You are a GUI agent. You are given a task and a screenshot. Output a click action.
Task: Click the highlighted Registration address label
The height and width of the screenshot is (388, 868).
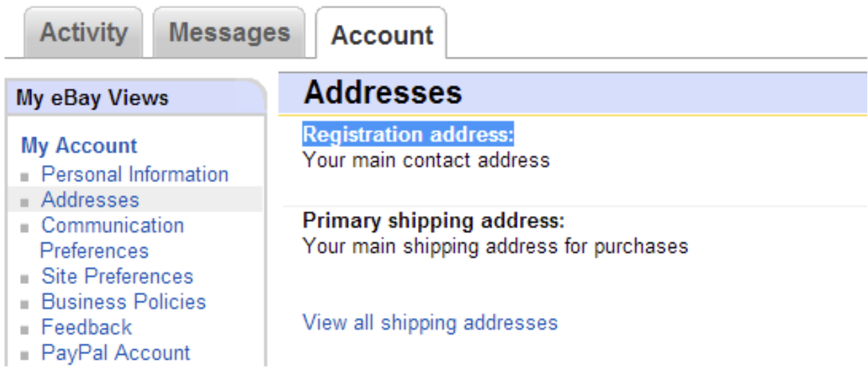(408, 134)
